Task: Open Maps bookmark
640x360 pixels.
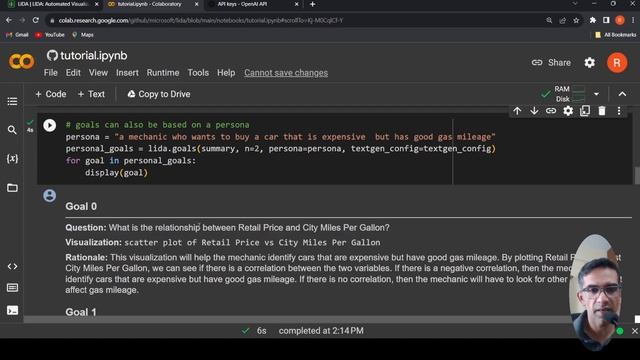Action: [x=83, y=35]
